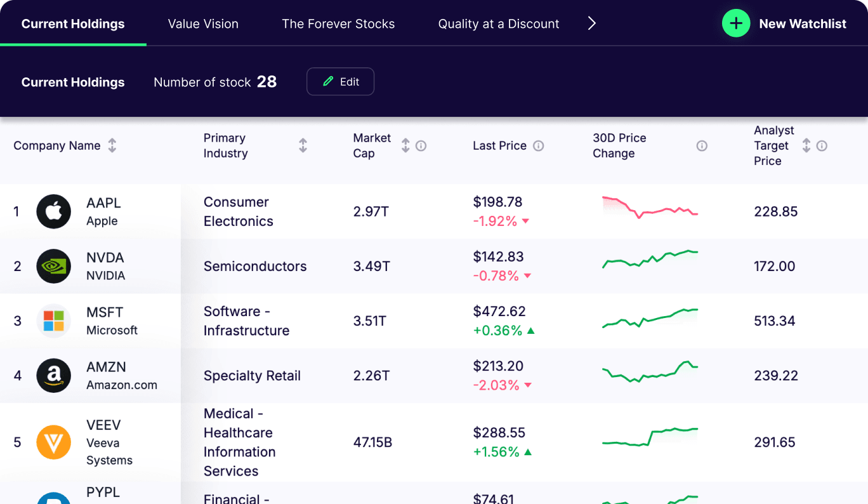This screenshot has height=504, width=868.
Task: Click the $198.78 last price
Action: [x=497, y=202]
